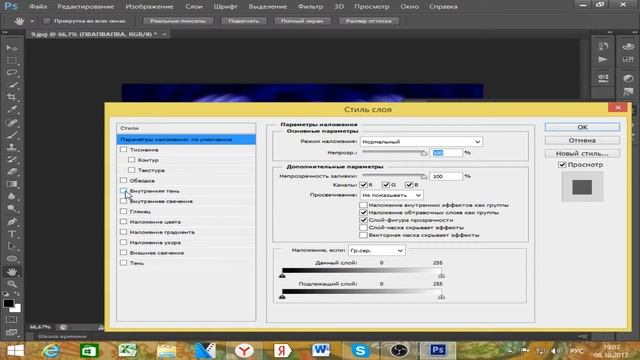Click the Подогнать button
Viewport: 640px width, 360px height.
(244, 21)
